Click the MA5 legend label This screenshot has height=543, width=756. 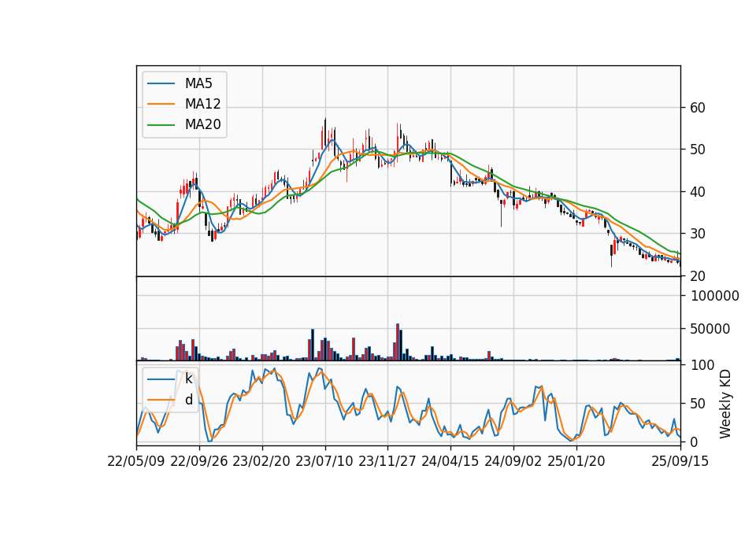[x=198, y=83]
